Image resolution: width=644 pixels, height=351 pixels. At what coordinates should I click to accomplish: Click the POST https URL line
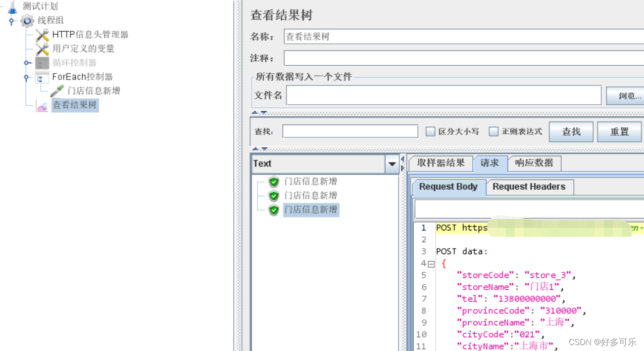[540, 228]
